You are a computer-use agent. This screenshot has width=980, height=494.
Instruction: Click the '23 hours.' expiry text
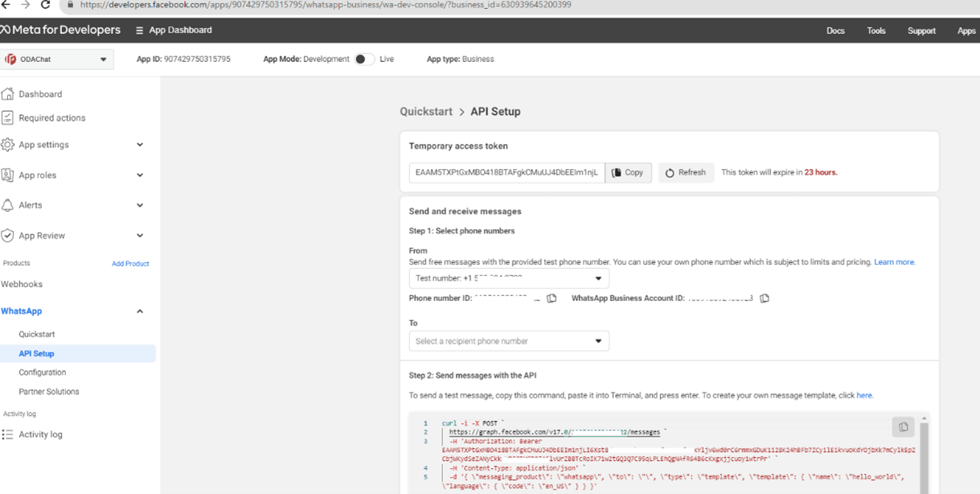(820, 172)
